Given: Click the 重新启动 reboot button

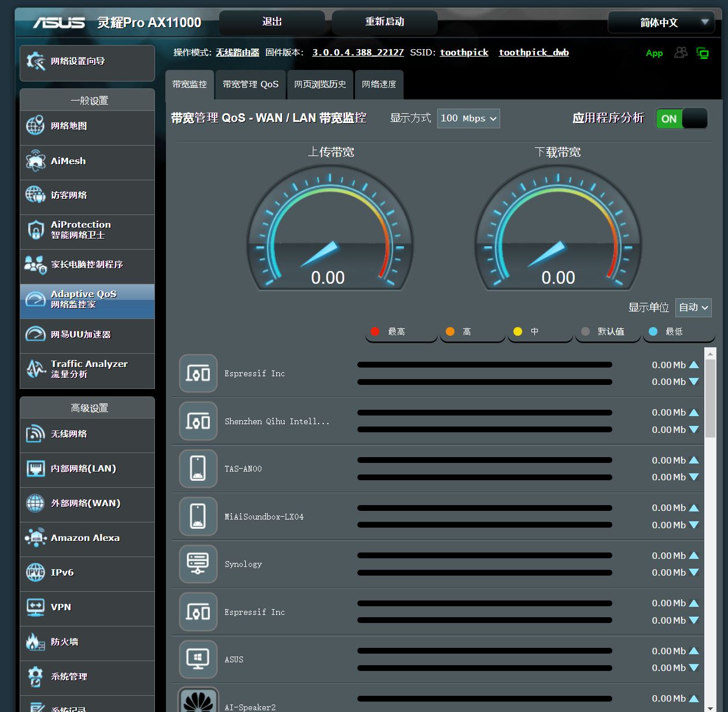Looking at the screenshot, I should (385, 22).
